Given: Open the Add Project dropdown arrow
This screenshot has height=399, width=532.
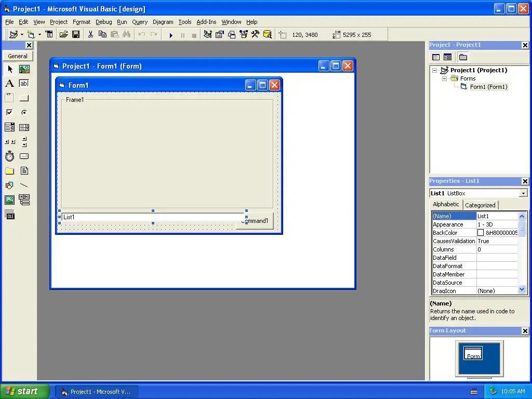Looking at the screenshot, I should coord(22,35).
